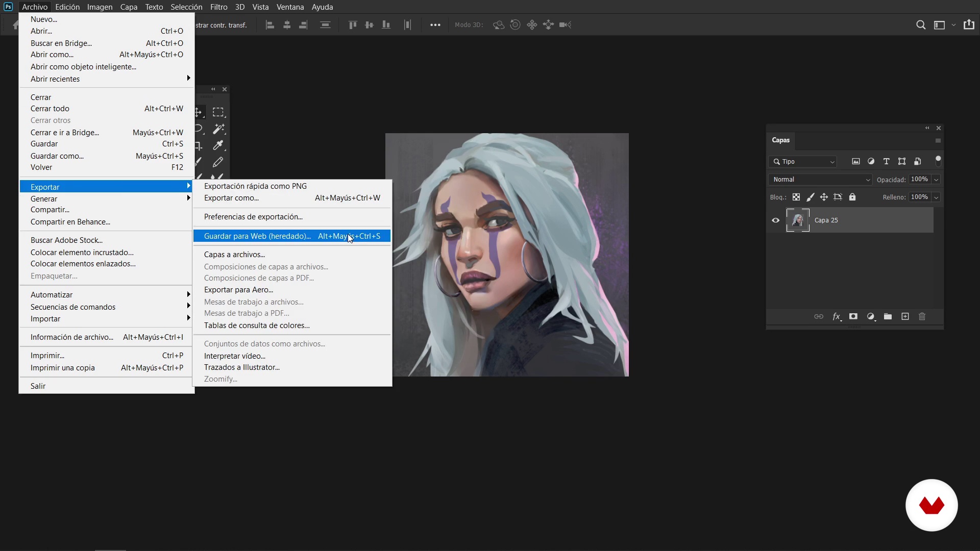Open the Relleno slider dropdown arrow
The width and height of the screenshot is (980, 551).
(936, 197)
